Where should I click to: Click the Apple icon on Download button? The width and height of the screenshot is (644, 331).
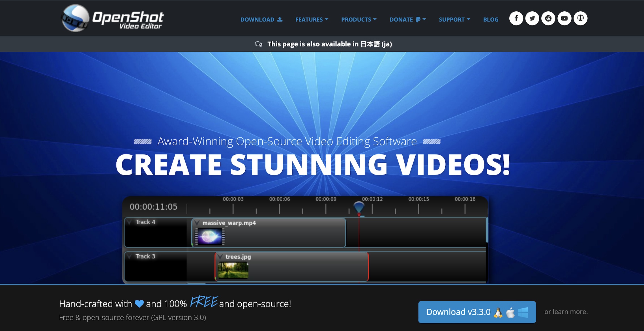[x=510, y=312]
